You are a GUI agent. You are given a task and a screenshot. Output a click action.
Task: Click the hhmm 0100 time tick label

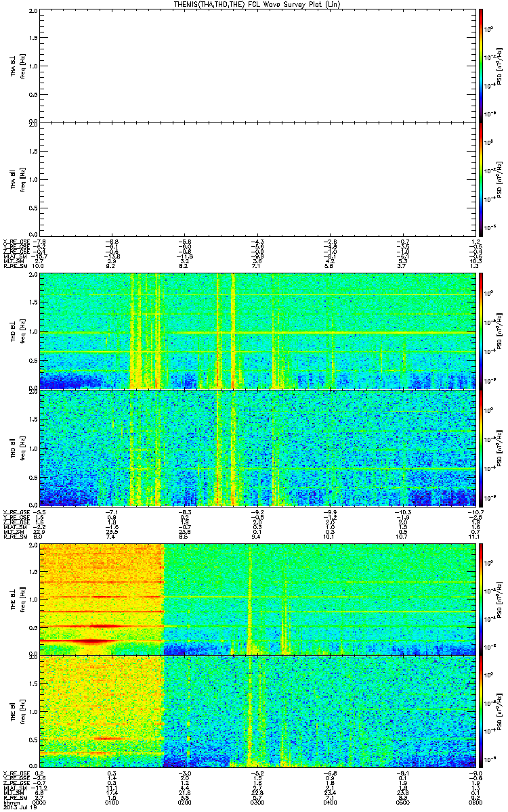click(x=112, y=803)
